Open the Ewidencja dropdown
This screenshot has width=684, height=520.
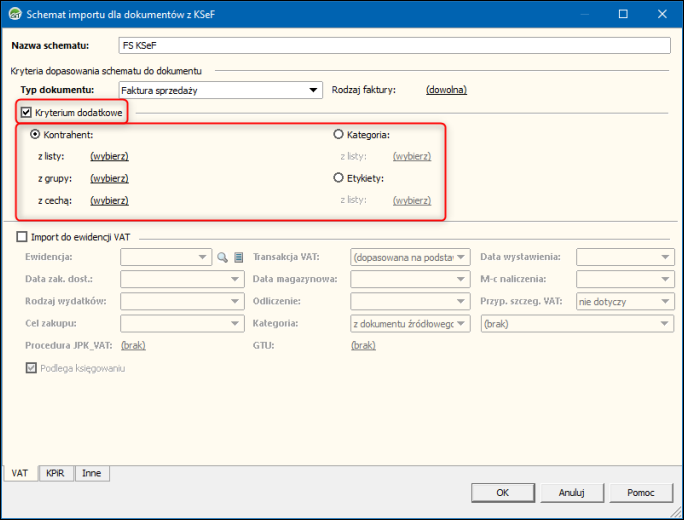click(166, 257)
